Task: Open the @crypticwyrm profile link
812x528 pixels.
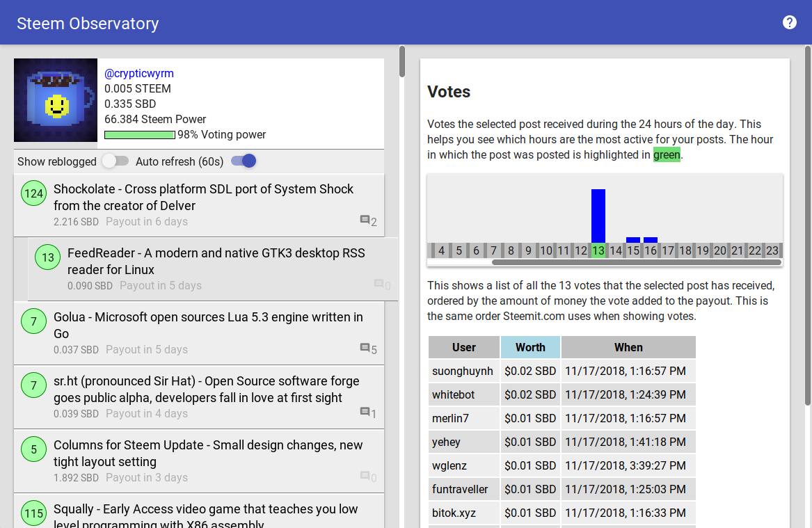Action: click(138, 74)
